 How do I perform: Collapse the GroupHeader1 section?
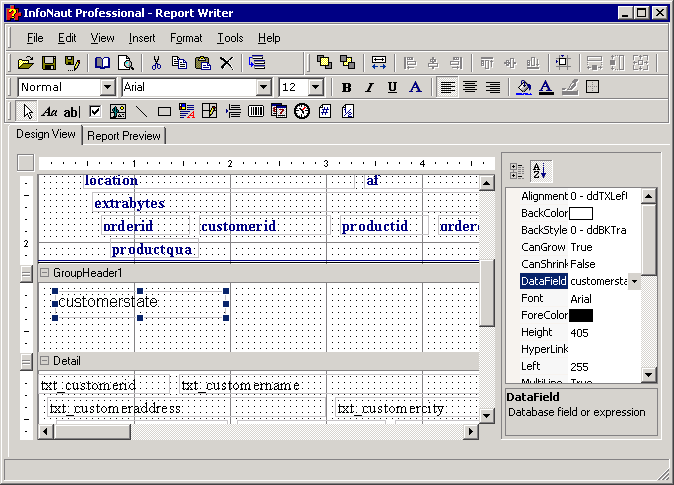44,272
